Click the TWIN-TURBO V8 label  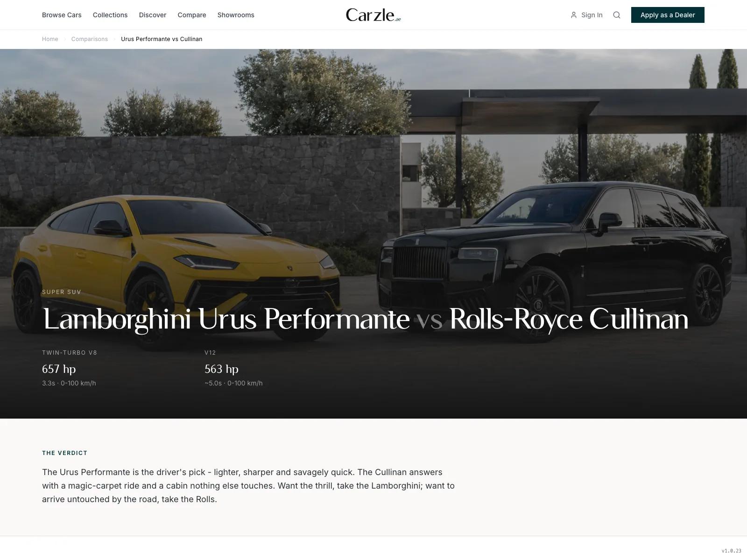pos(70,353)
